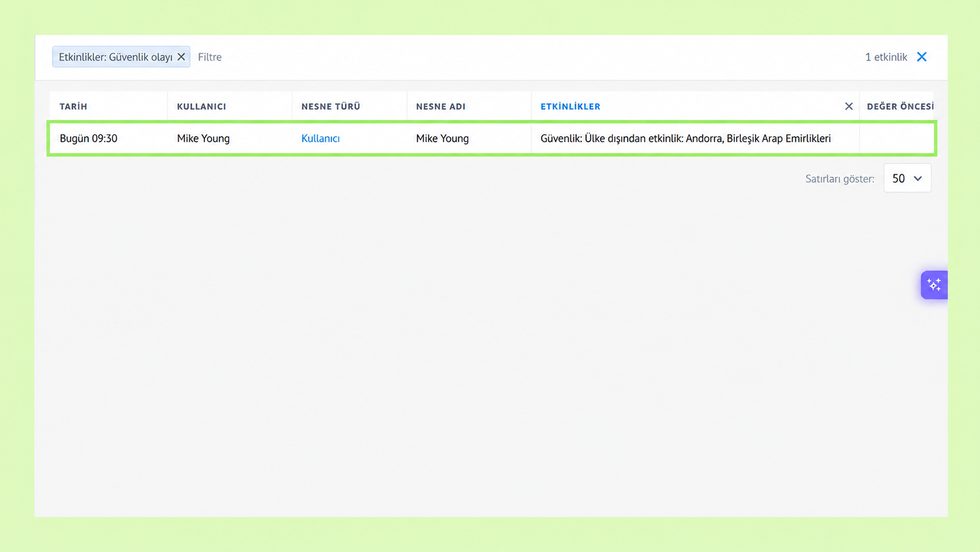The height and width of the screenshot is (552, 980).
Task: Sort by the Kullanıcı column header
Action: (202, 106)
